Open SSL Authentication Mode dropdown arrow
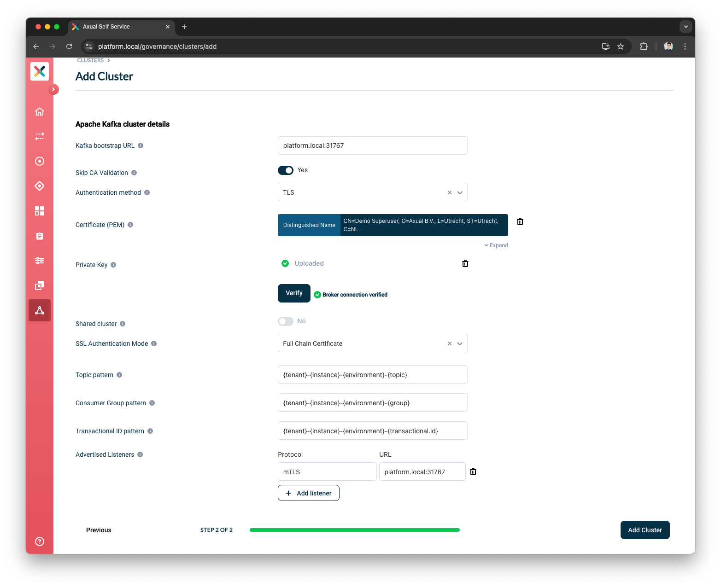This screenshot has width=721, height=588. click(460, 343)
